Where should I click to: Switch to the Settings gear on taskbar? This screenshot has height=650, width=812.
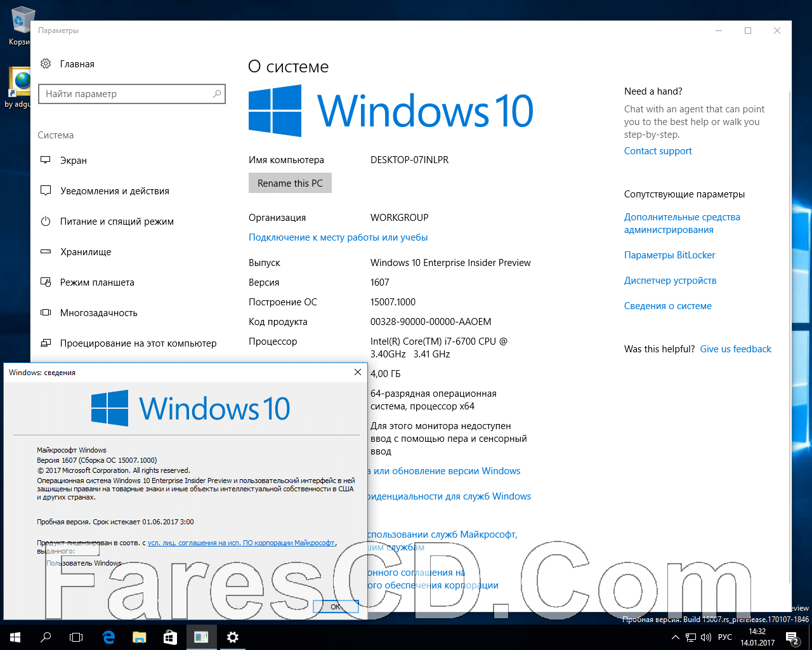pyautogui.click(x=232, y=637)
